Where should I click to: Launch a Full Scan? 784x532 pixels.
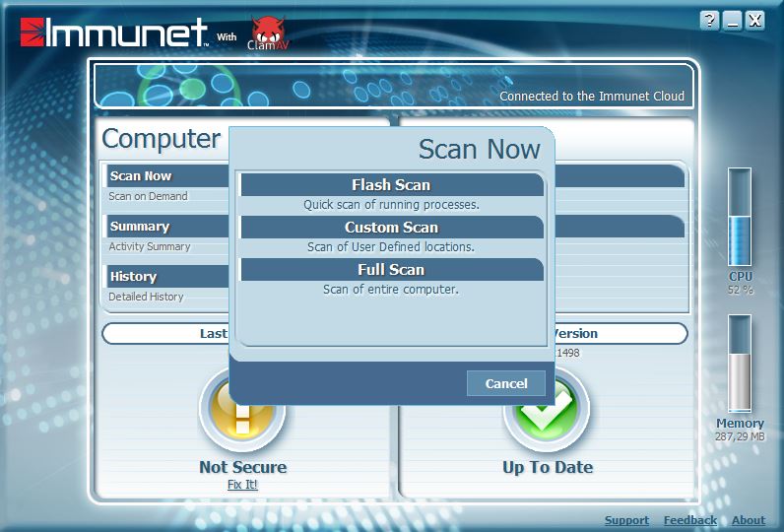[x=392, y=270]
